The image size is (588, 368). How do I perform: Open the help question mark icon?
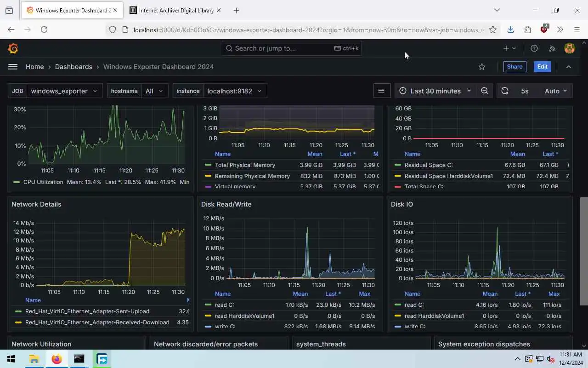pyautogui.click(x=534, y=48)
